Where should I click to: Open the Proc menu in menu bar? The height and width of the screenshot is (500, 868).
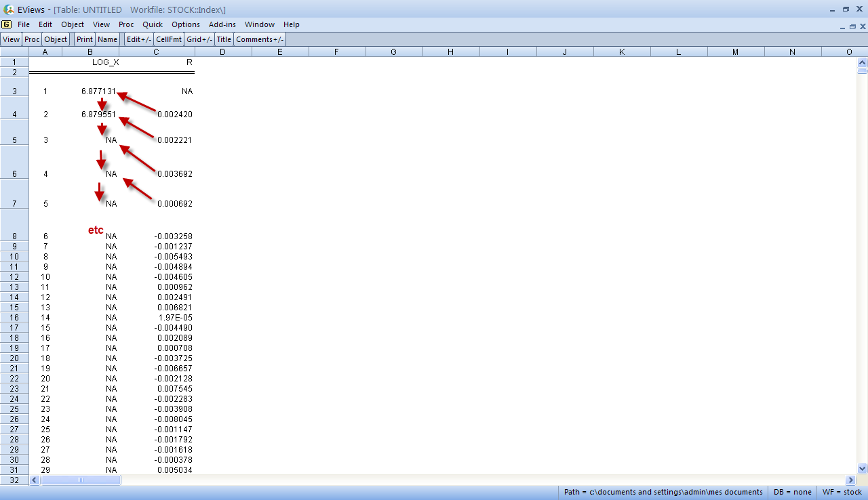126,24
